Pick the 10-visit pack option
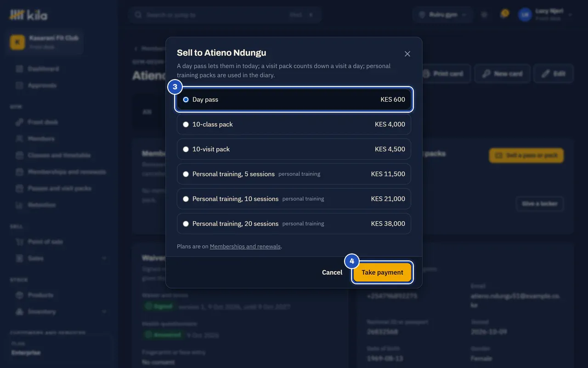The image size is (588, 368). point(294,149)
